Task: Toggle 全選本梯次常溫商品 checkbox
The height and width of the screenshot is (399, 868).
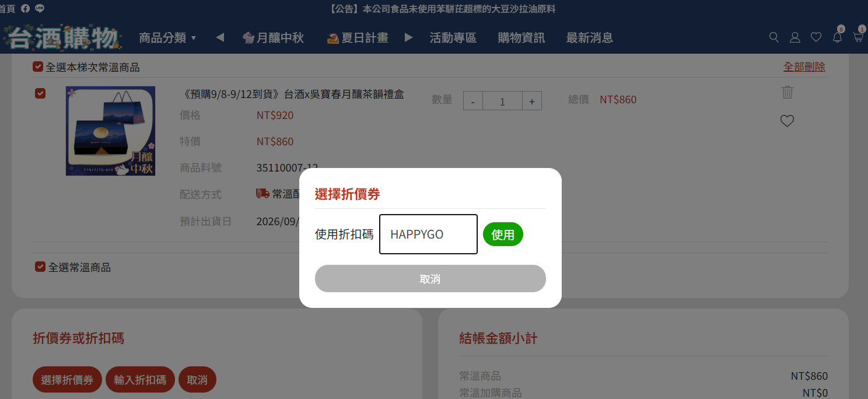Action: (x=38, y=66)
